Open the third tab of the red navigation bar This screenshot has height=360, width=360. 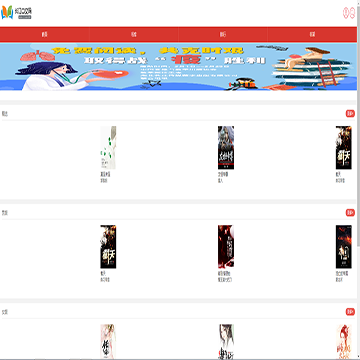coord(223,34)
